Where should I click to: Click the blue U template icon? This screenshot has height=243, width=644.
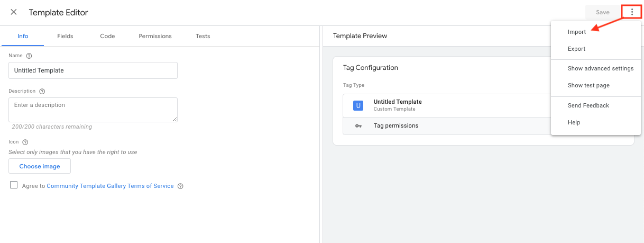358,105
